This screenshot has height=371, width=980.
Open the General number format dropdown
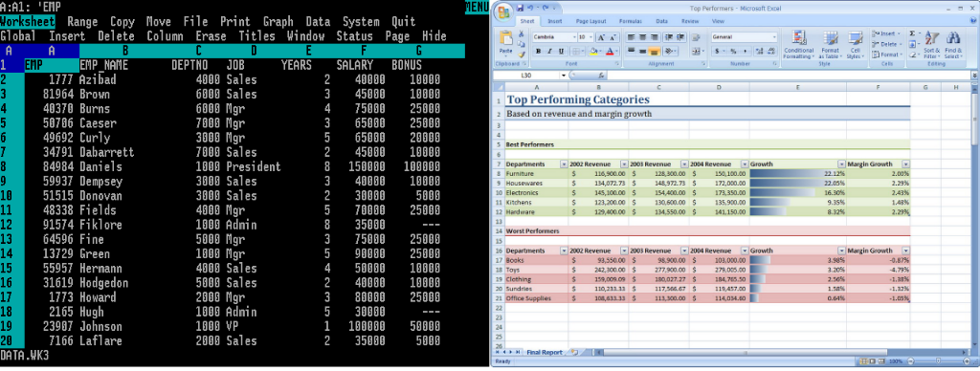774,37
